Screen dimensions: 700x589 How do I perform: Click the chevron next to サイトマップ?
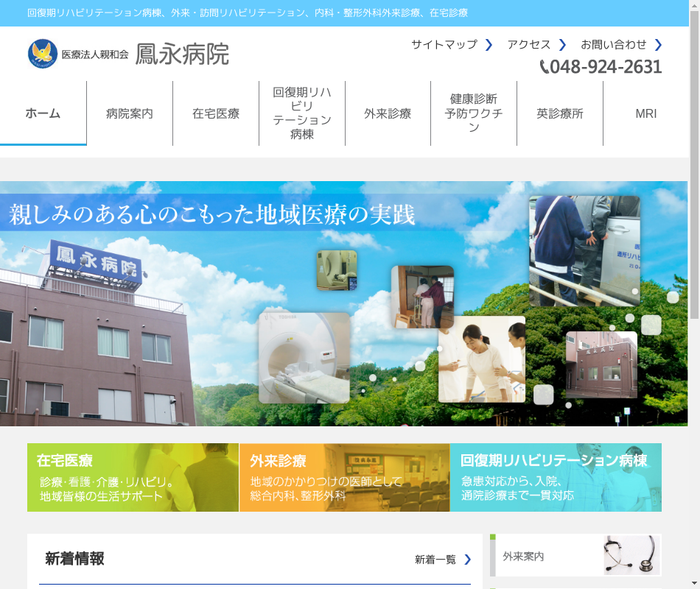click(489, 45)
